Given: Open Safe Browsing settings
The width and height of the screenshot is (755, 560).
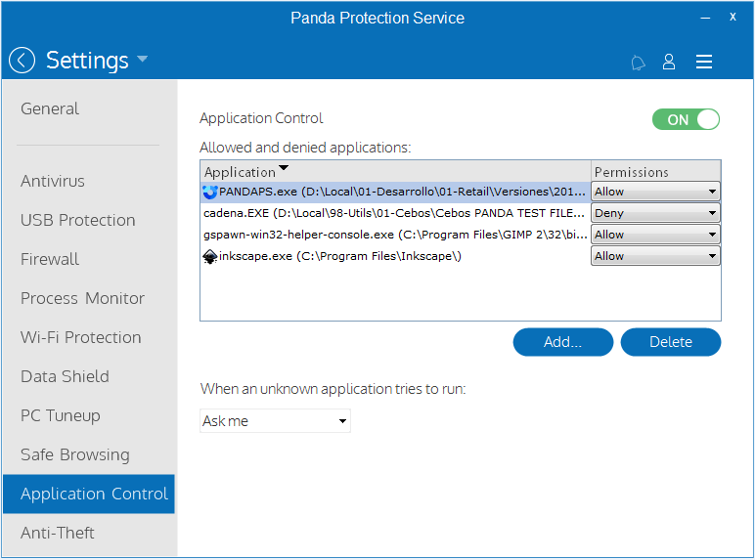Looking at the screenshot, I should pos(75,454).
